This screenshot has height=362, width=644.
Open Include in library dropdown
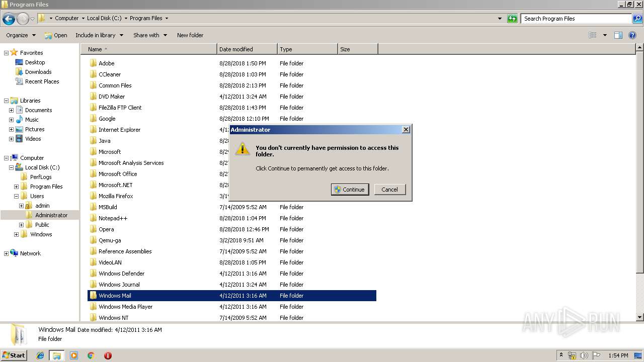point(99,35)
